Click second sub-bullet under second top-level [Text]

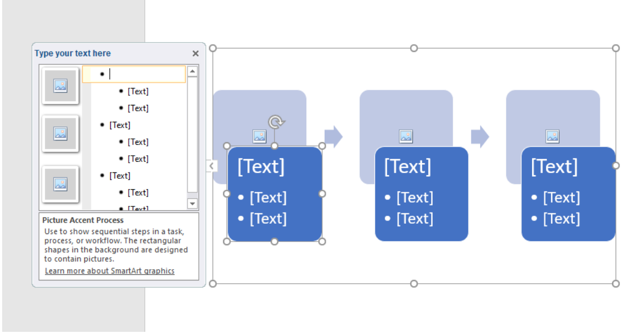coord(138,158)
